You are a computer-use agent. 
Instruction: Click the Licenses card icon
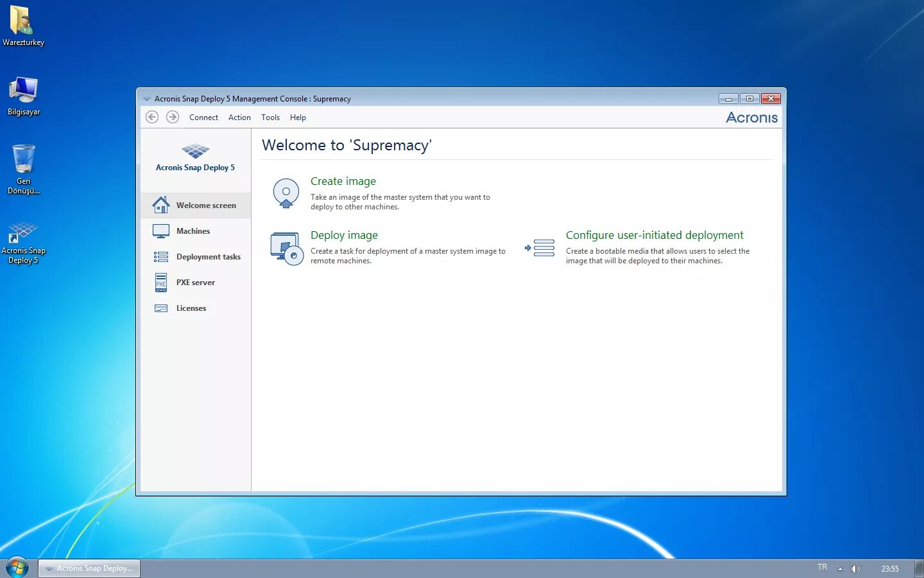pos(161,308)
